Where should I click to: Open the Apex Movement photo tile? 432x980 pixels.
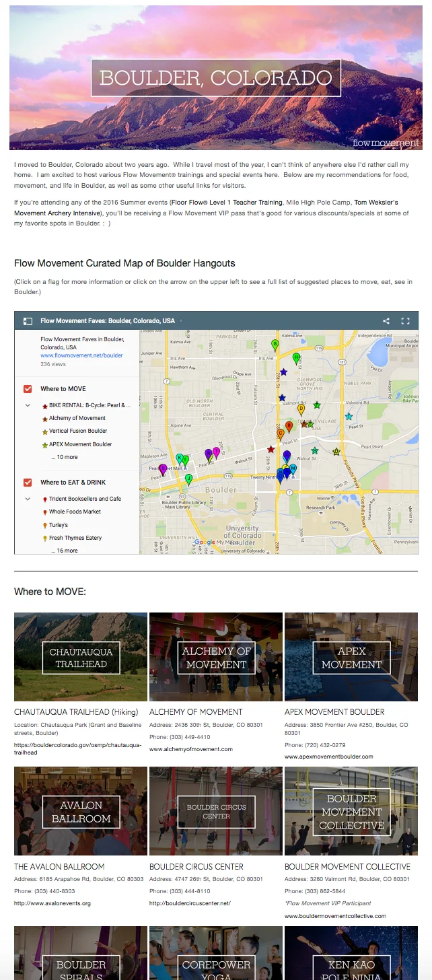pyautogui.click(x=351, y=657)
